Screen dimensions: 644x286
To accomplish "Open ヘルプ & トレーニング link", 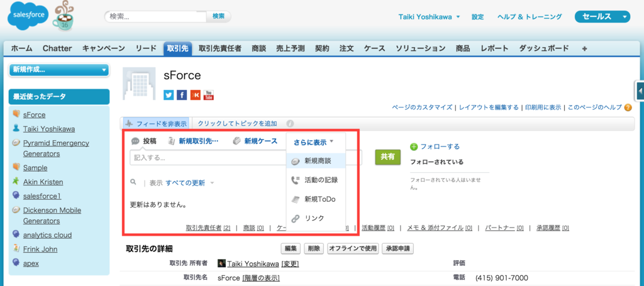I will (530, 17).
